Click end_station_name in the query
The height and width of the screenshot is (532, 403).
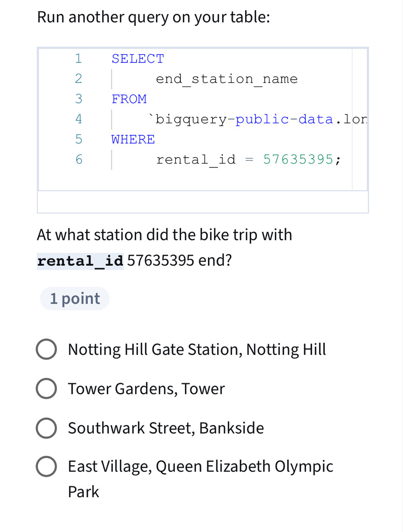[x=227, y=79]
